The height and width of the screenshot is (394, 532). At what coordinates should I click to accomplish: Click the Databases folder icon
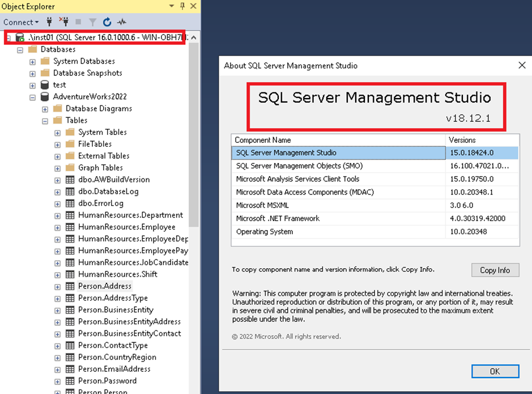[32, 49]
